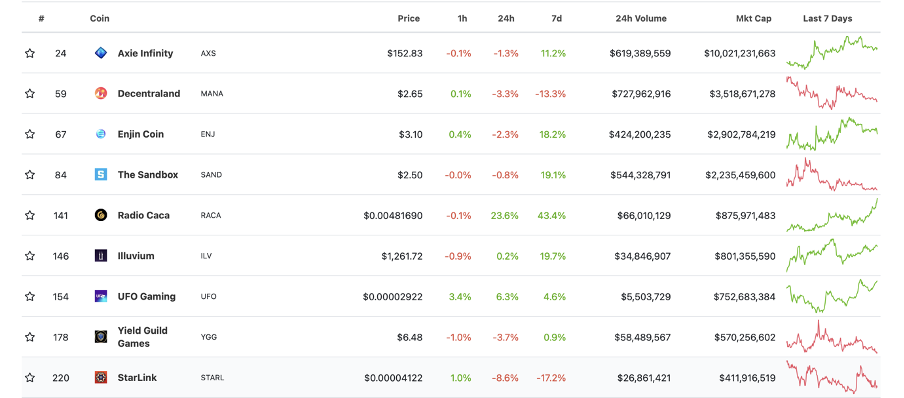Click Axie Infinity market cap $10,021,231,663

point(740,53)
